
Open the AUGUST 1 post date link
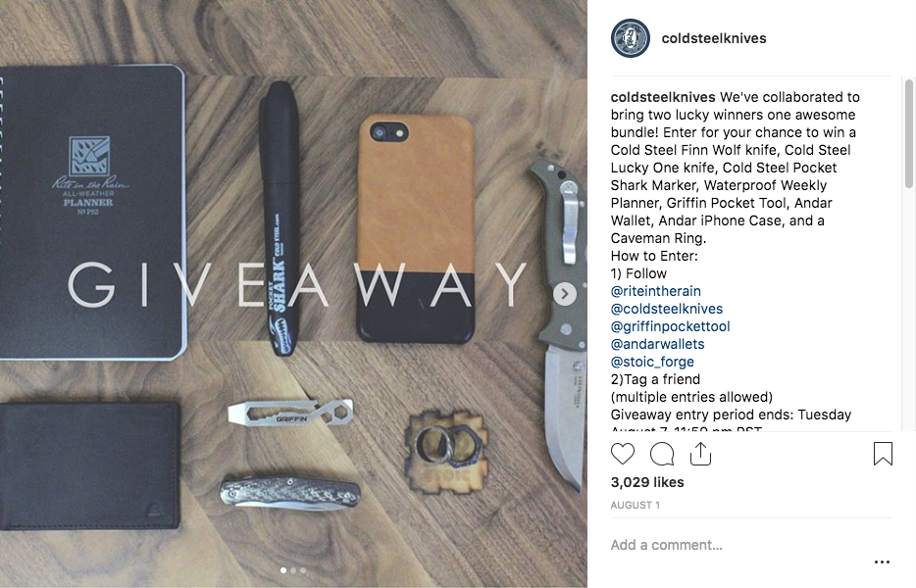click(635, 505)
